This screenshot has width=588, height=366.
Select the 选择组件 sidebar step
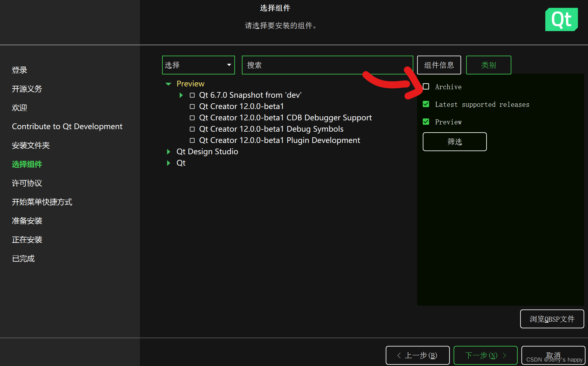point(27,164)
